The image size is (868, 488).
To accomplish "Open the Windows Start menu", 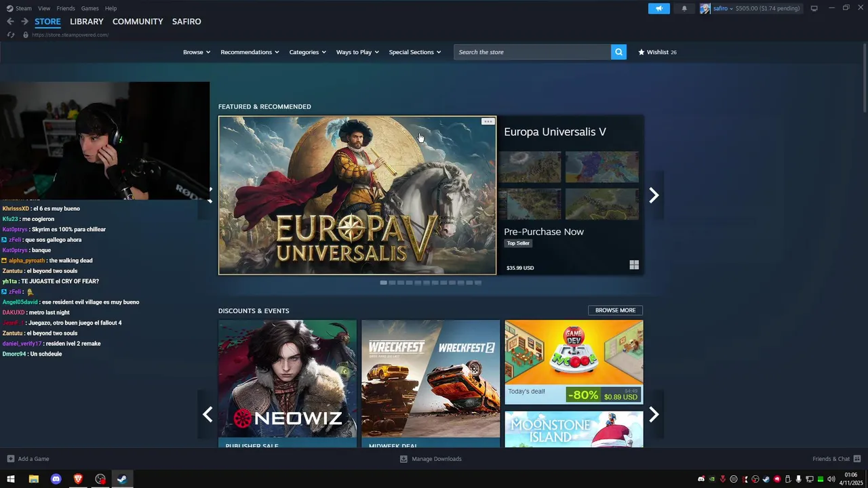I will 11,479.
